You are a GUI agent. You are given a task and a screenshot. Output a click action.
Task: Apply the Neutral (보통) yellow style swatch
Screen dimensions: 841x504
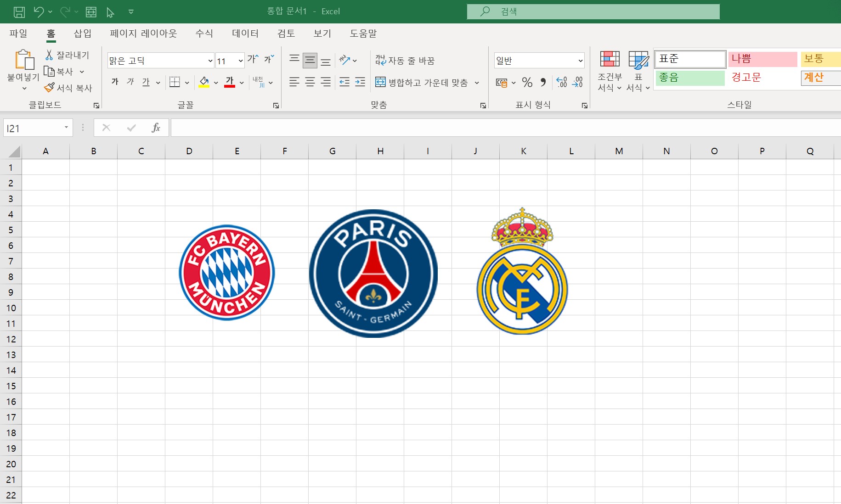pos(821,59)
